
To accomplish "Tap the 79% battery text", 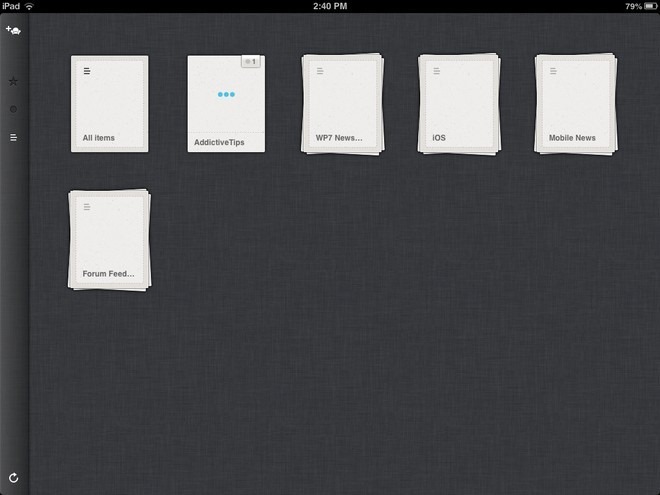I will 633,6.
